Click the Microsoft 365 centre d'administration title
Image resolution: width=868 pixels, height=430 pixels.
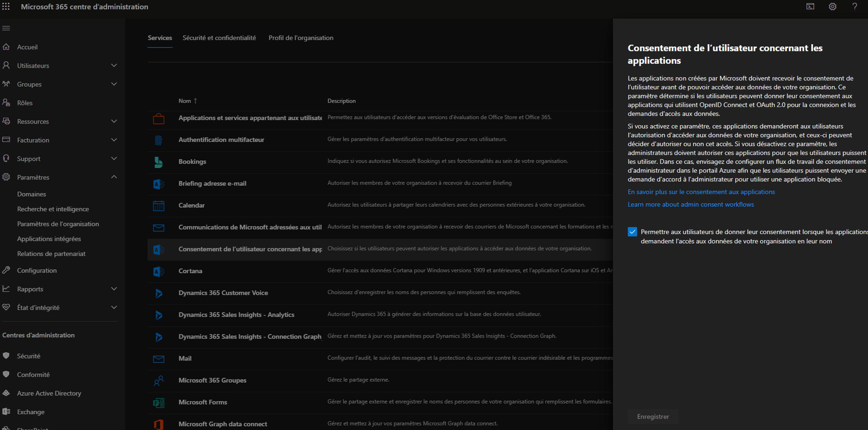84,7
